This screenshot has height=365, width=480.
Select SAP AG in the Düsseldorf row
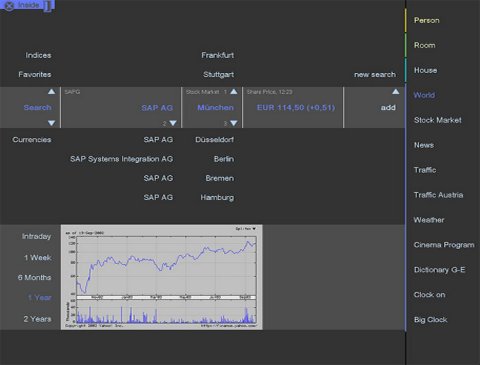158,140
